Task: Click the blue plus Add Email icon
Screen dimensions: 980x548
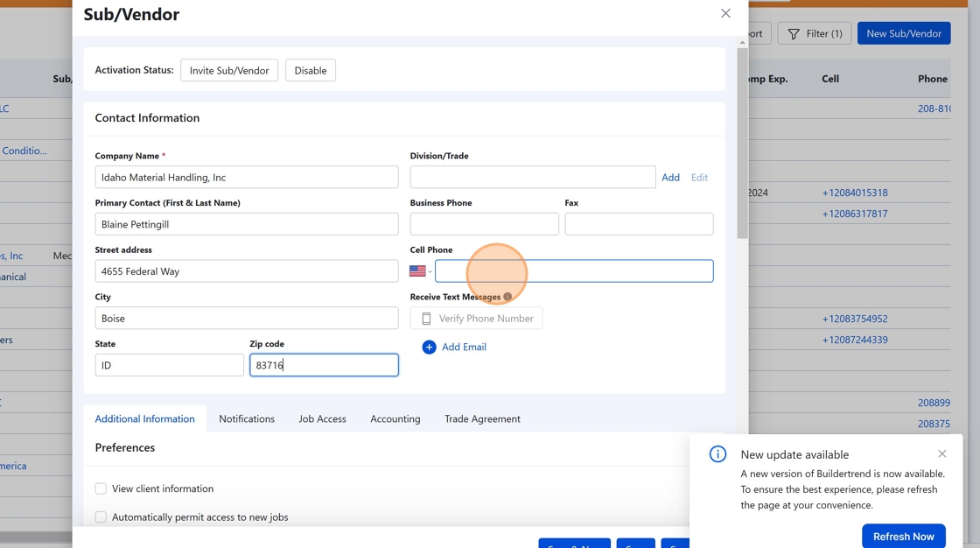Action: pyautogui.click(x=429, y=348)
